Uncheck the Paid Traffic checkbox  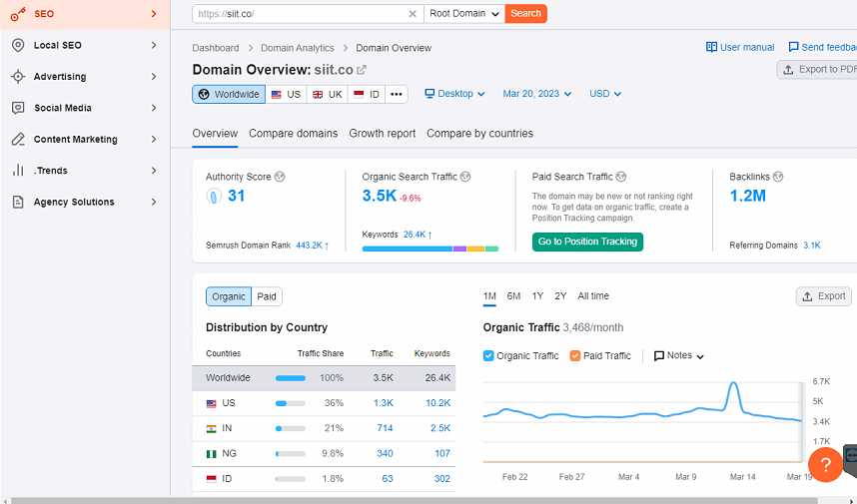pyautogui.click(x=575, y=356)
